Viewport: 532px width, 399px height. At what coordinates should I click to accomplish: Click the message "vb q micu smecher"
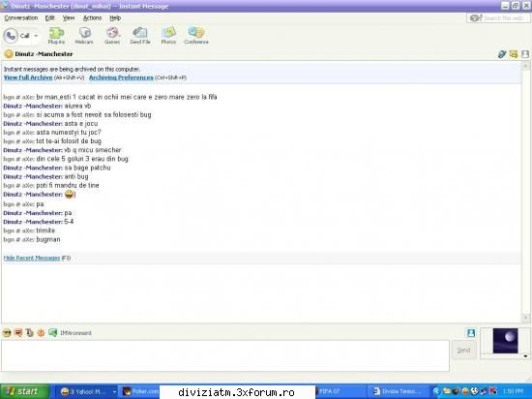[93, 150]
